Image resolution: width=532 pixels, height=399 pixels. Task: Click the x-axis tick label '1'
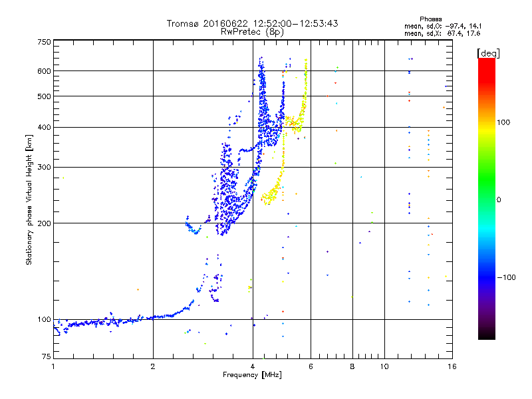pyautogui.click(x=53, y=366)
